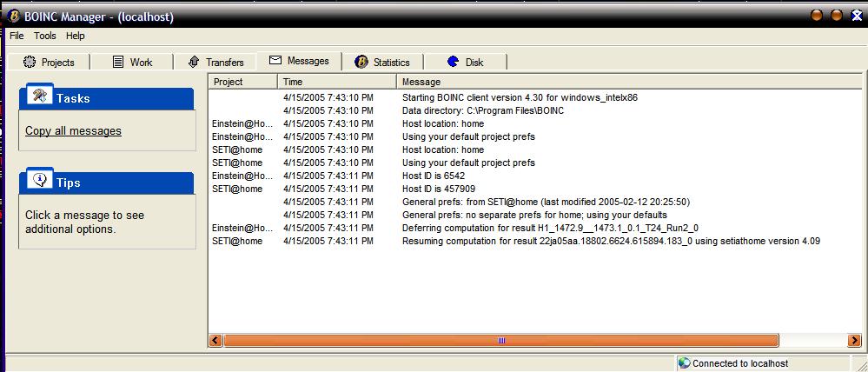
Task: Click the Disk tab pie icon
Action: 453,62
